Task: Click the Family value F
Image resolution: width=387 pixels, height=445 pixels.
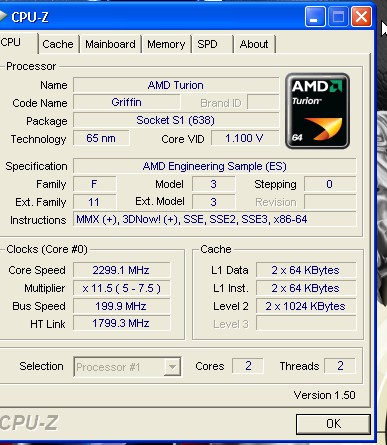Action: [x=95, y=184]
